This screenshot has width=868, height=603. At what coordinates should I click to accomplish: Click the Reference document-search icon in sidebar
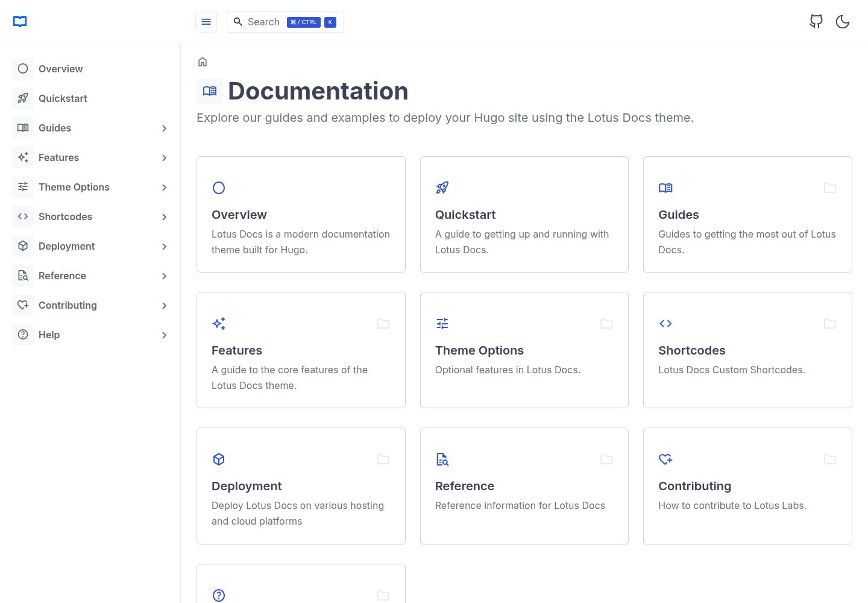[23, 276]
